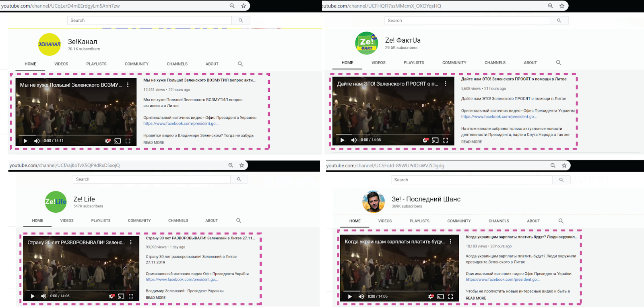Click the Ze! Life green channel avatar
The width and height of the screenshot is (644, 307).
[x=56, y=202]
